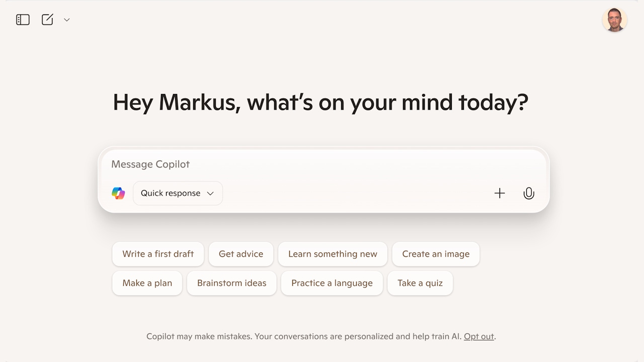Select the Write a first draft suggestion
Image resolution: width=644 pixels, height=362 pixels.
tap(158, 254)
